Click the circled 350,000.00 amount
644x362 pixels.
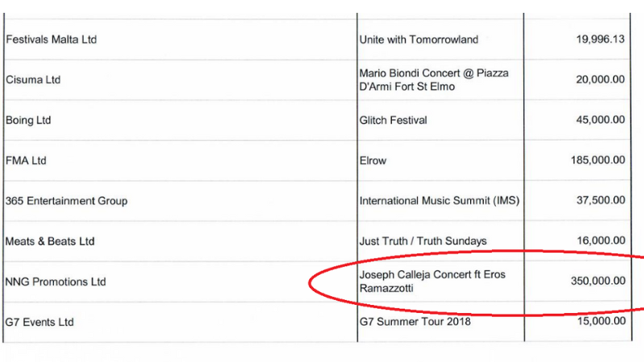(591, 281)
